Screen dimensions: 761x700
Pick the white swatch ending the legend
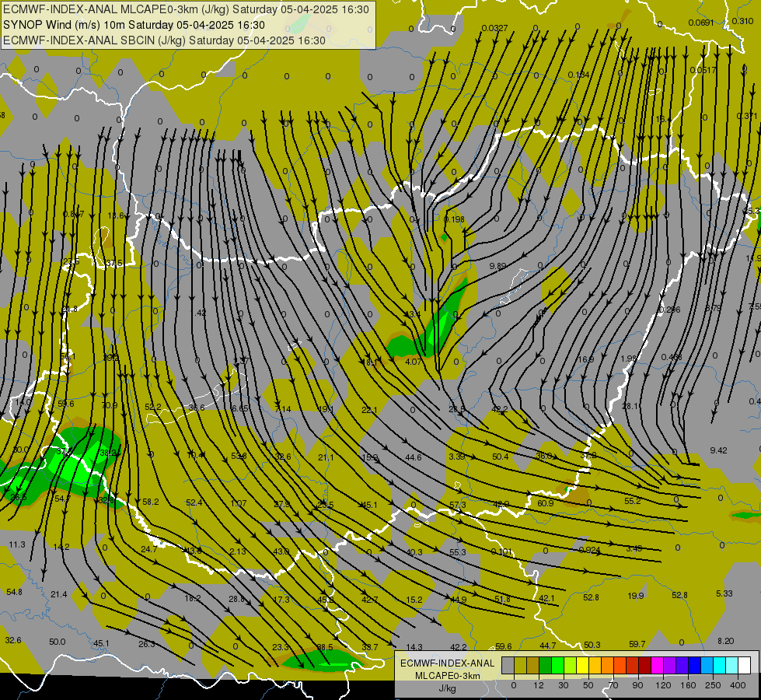click(745, 665)
